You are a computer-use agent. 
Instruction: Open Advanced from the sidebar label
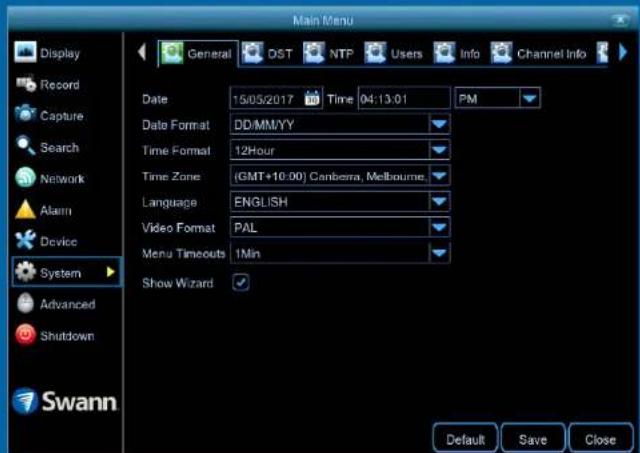click(68, 304)
